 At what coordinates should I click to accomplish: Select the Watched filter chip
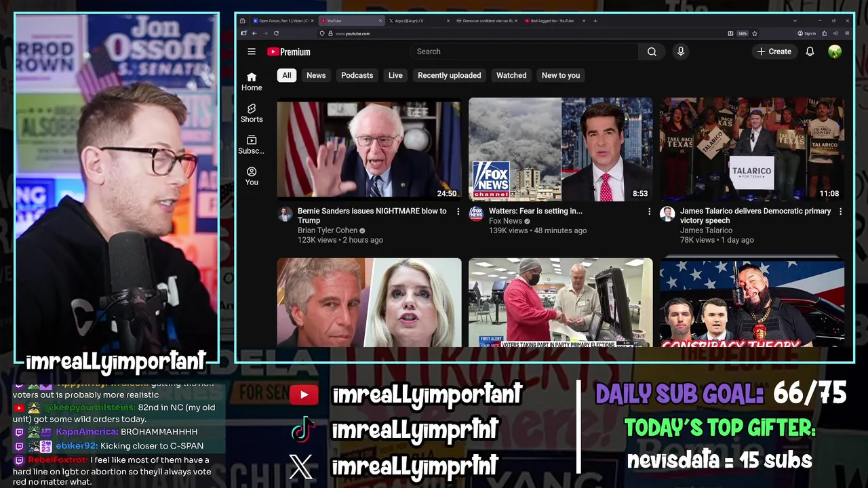(511, 75)
